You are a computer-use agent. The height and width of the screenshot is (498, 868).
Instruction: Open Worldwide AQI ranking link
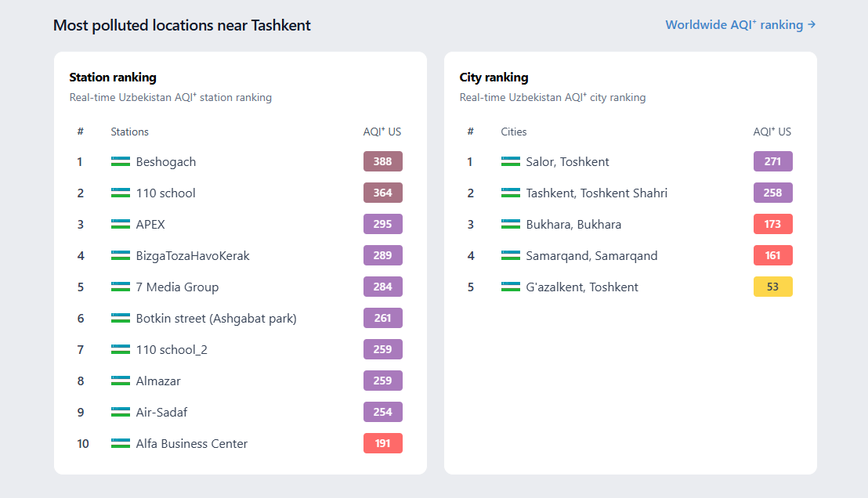pos(740,25)
